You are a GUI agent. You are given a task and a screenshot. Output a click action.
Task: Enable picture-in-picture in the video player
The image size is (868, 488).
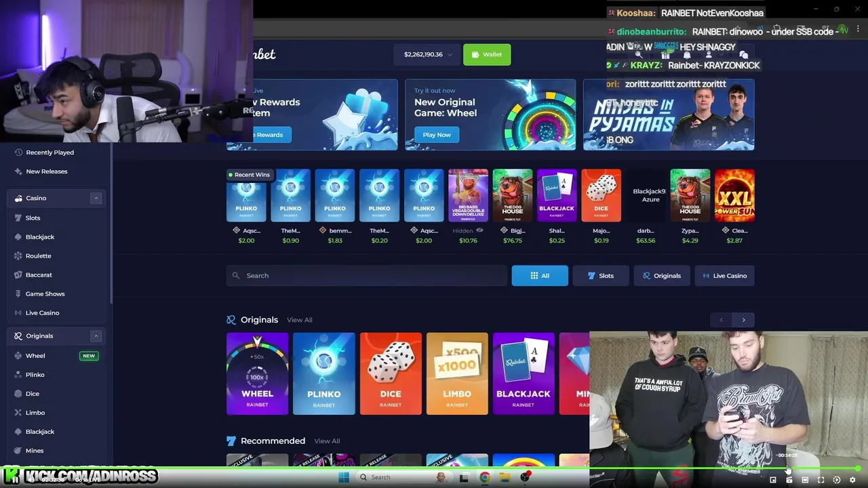click(x=772, y=480)
